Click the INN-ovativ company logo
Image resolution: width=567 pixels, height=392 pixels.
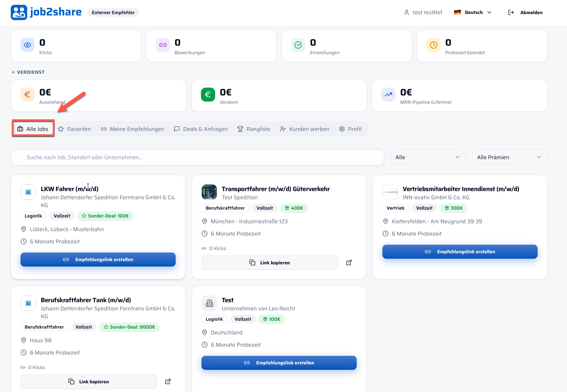pos(390,192)
